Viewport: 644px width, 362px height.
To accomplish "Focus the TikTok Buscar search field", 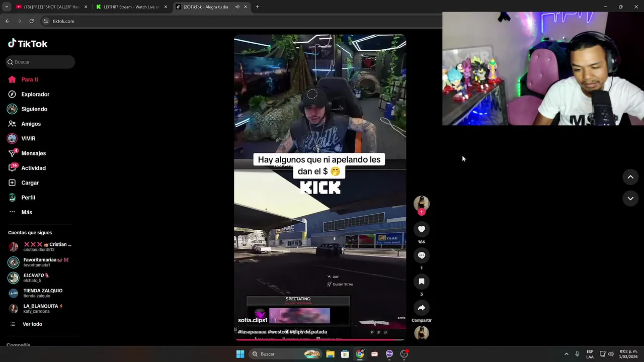I will [x=40, y=62].
